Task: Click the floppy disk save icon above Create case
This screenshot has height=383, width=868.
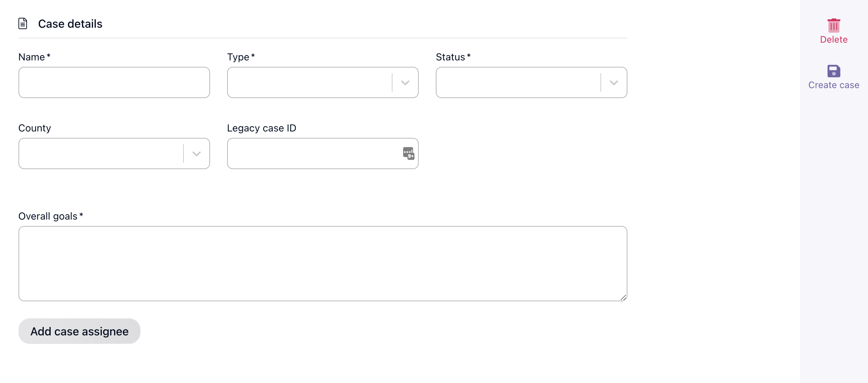Action: coord(833,71)
